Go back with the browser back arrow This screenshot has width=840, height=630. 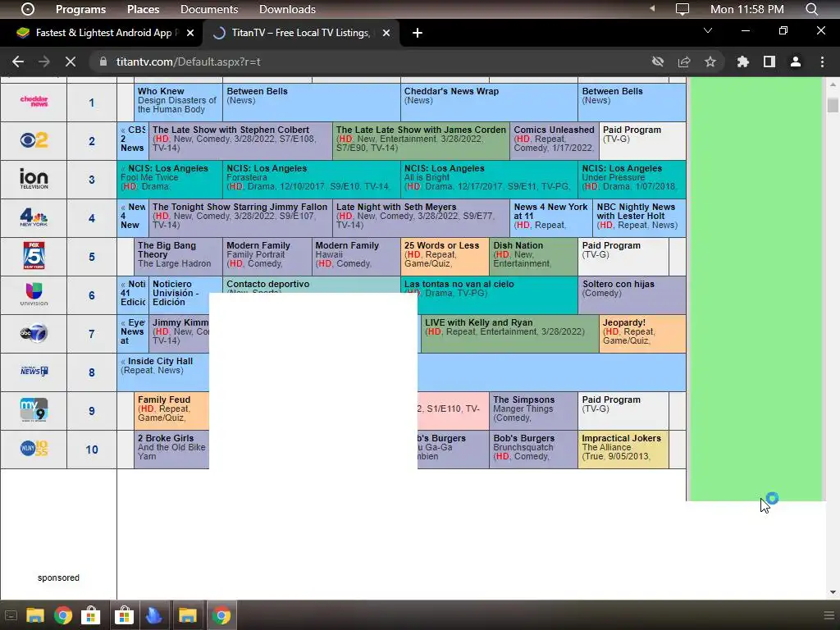pos(18,62)
